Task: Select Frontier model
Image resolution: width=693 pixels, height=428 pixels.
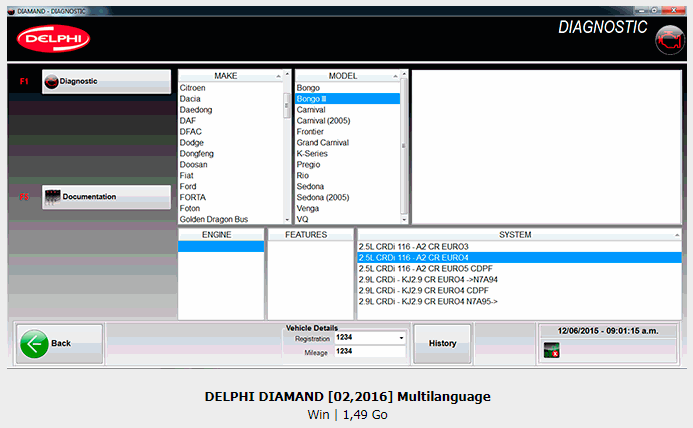Action: [x=347, y=132]
